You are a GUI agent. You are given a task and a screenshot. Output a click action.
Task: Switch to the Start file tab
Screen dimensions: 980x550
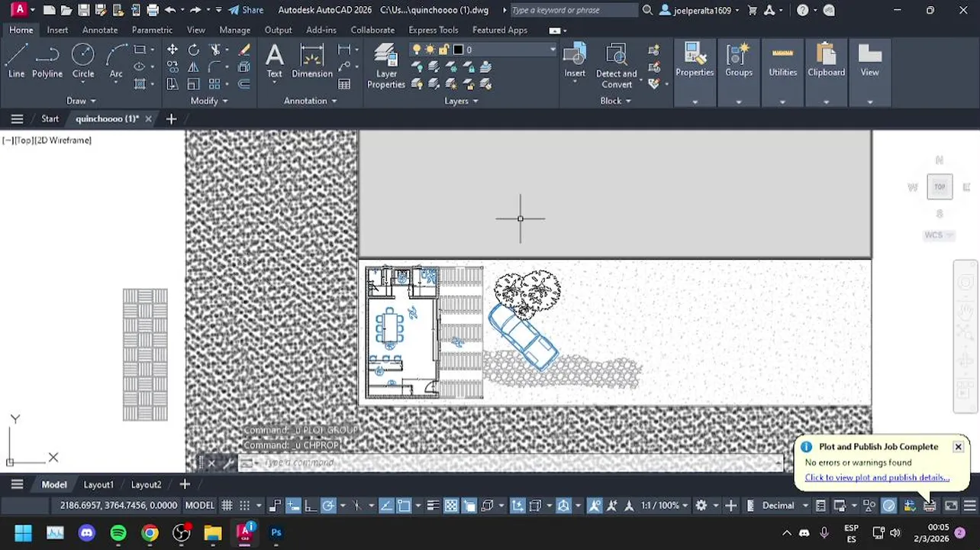tap(50, 118)
